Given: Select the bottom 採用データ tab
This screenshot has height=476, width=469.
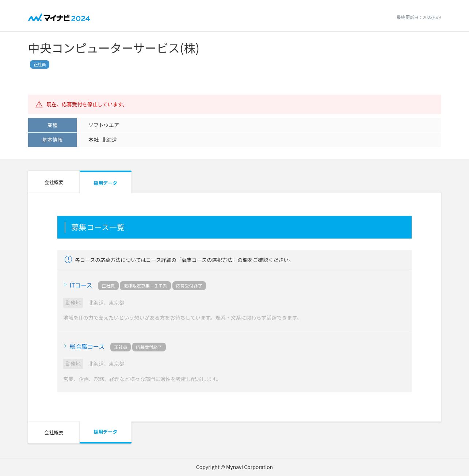Looking at the screenshot, I should click(x=106, y=432).
